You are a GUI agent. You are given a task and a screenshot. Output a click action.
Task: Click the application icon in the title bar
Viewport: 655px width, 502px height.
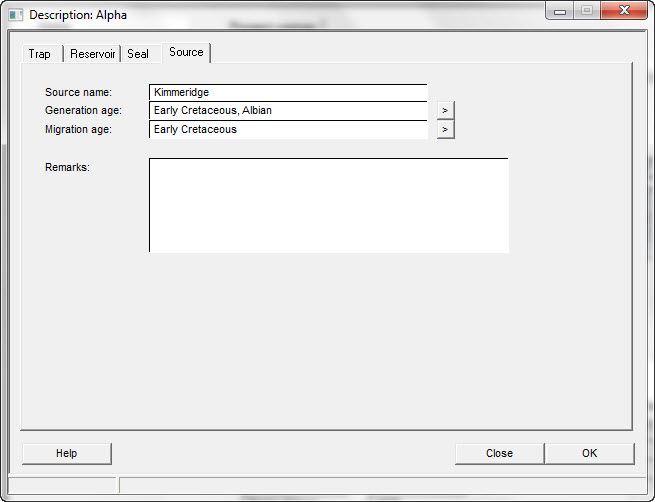pos(16,15)
